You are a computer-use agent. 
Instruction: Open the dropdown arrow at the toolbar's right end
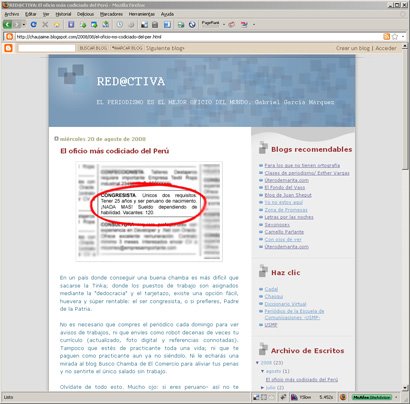pos(254,24)
